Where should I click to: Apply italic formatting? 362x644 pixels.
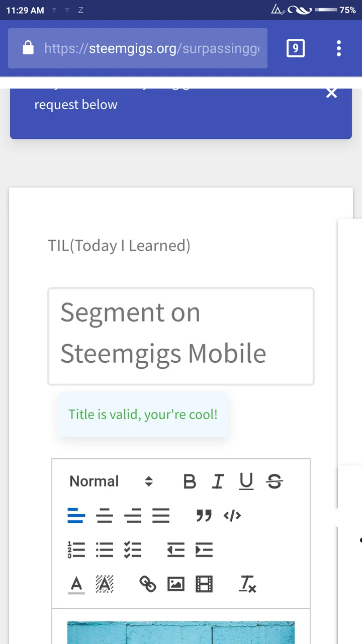(x=218, y=481)
